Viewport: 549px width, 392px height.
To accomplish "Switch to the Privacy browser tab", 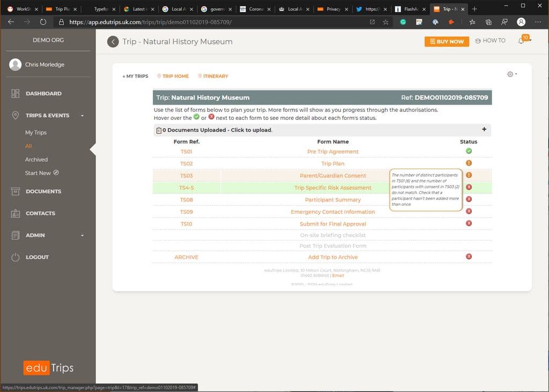I will click(333, 9).
